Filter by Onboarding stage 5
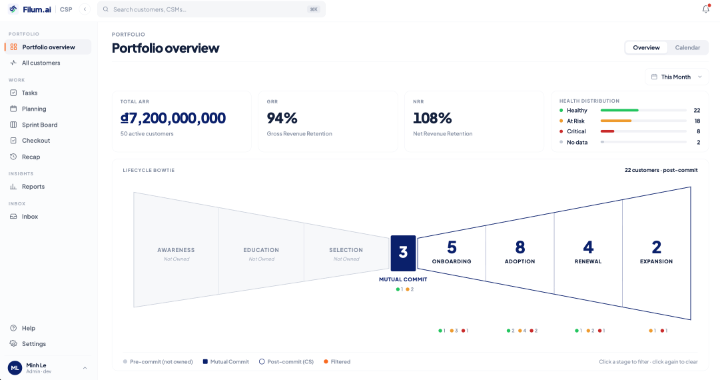Image resolution: width=720 pixels, height=380 pixels. (x=451, y=253)
